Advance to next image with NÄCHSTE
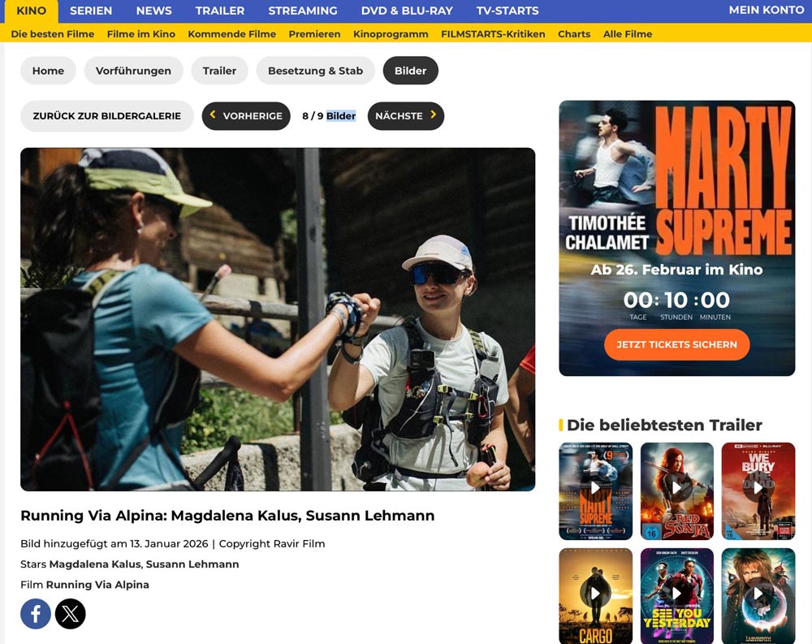812x644 pixels. [x=405, y=116]
